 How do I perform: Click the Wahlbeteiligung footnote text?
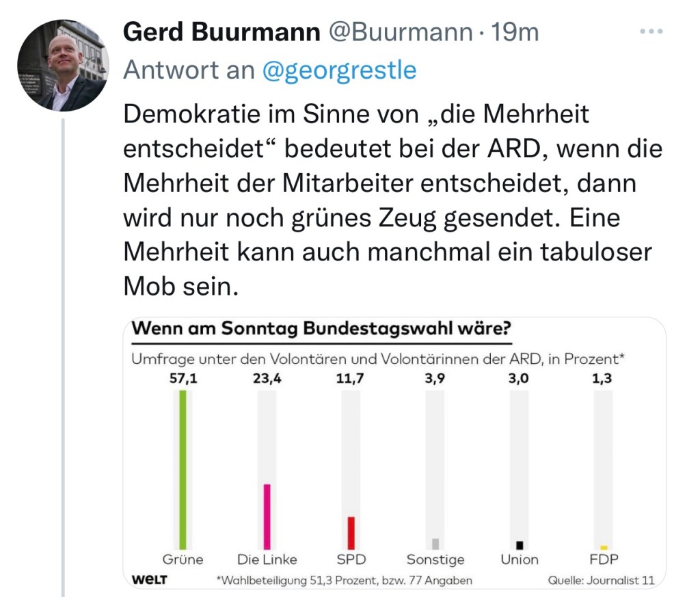[344, 580]
